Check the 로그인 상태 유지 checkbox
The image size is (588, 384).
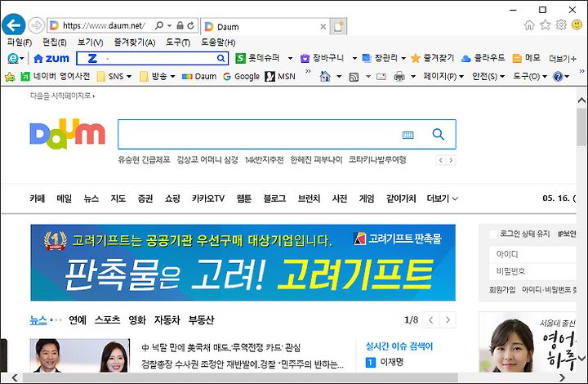(x=493, y=234)
